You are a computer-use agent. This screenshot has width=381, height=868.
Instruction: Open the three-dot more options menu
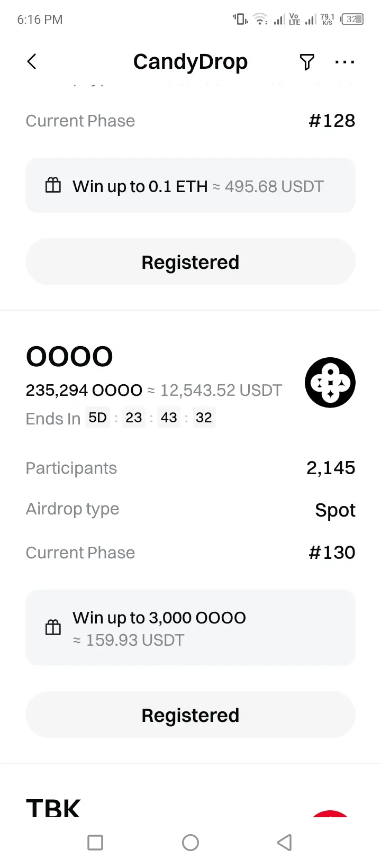(x=345, y=62)
